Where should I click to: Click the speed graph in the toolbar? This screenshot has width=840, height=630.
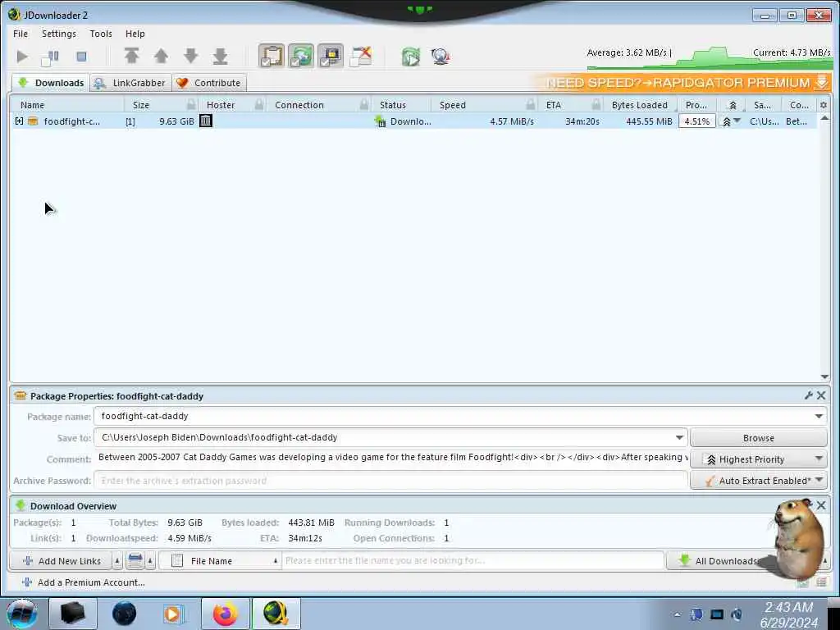[709, 58]
